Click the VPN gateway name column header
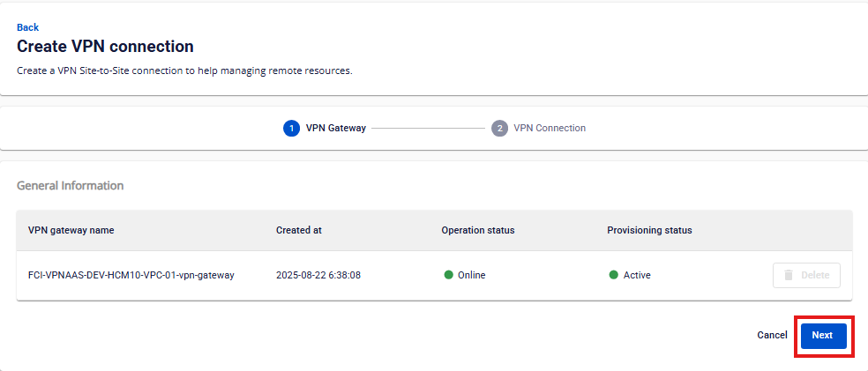 click(71, 230)
